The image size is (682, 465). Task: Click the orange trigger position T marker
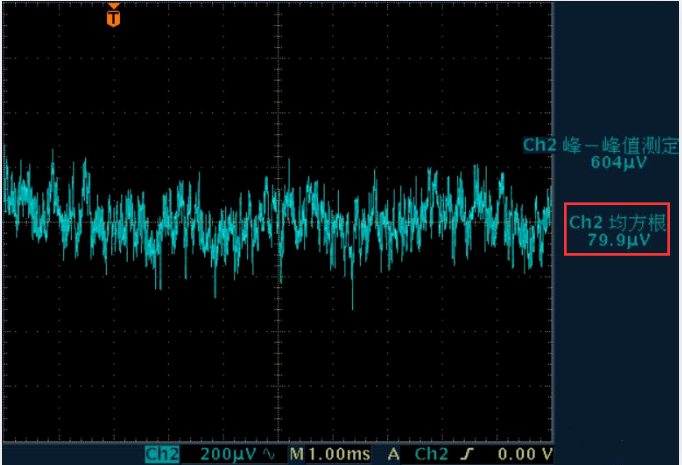pos(114,17)
